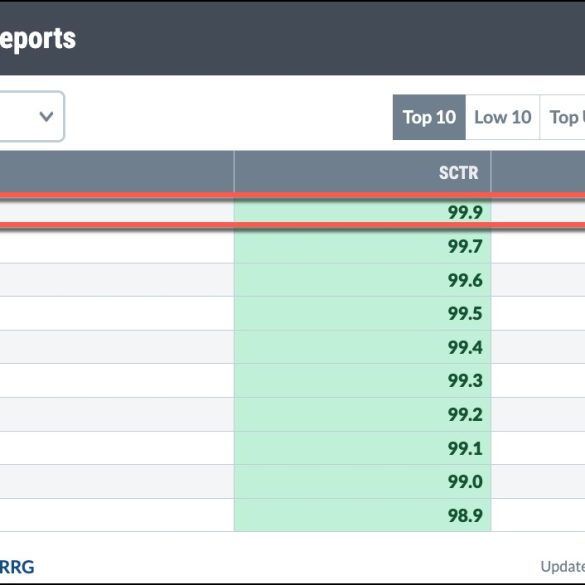Switch to the Low 10 tab
Image resolution: width=585 pixels, height=585 pixels.
coord(503,117)
